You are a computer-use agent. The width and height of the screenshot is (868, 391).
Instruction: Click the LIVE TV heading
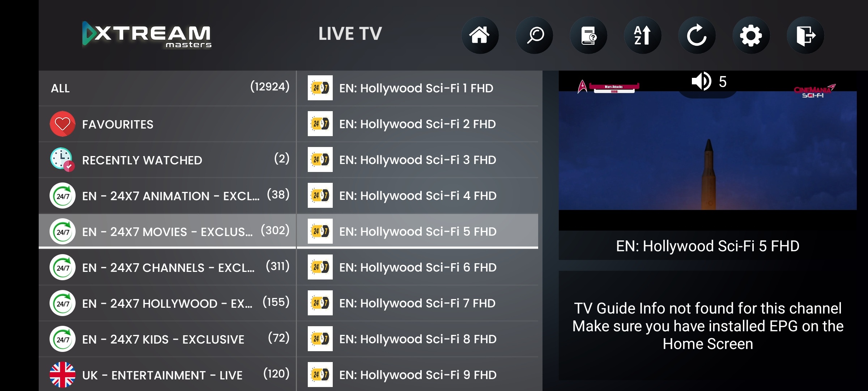coord(349,33)
